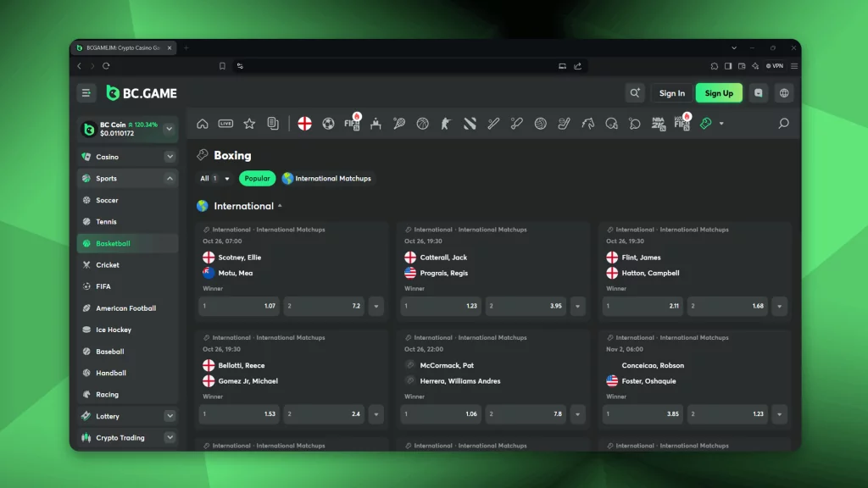Select the volleyball sport icon
The height and width of the screenshot is (488, 868).
pyautogui.click(x=540, y=124)
